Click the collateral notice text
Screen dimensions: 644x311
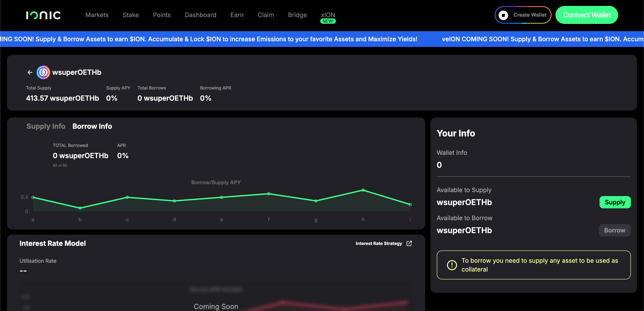tap(540, 265)
